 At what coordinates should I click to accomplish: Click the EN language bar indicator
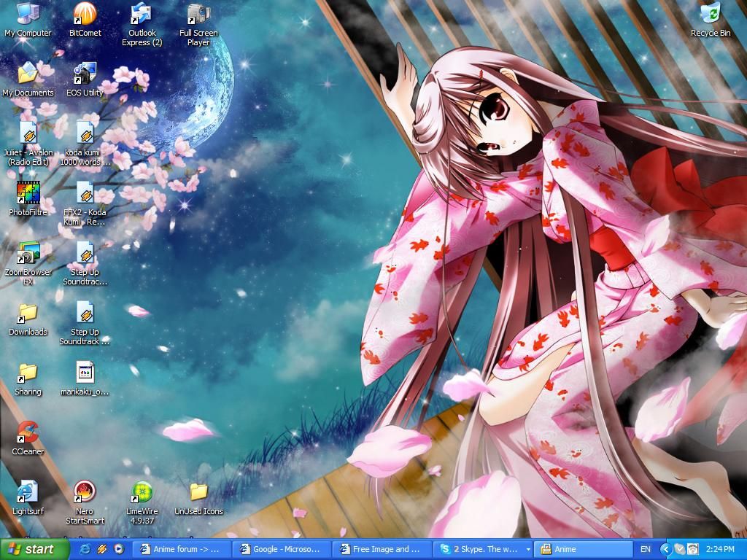point(646,549)
